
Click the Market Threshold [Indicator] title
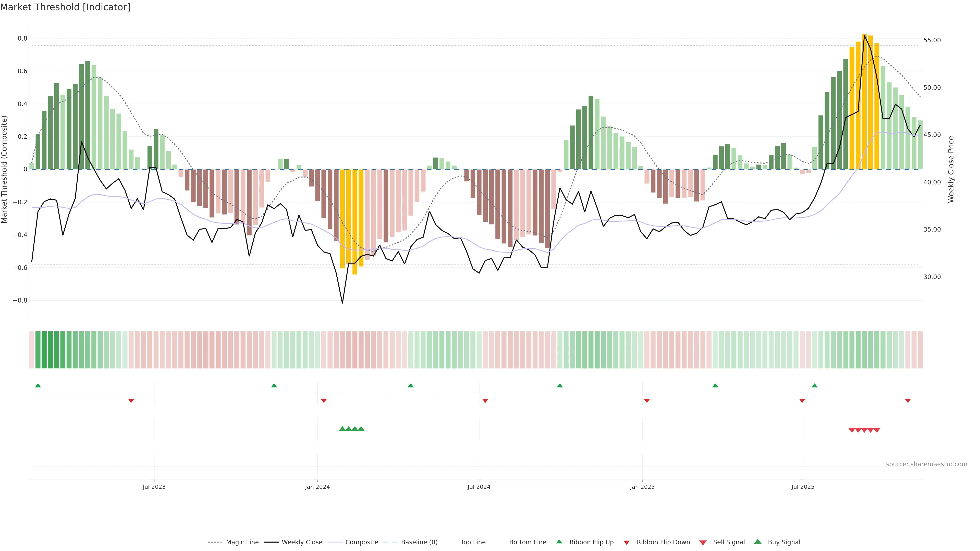coord(65,7)
